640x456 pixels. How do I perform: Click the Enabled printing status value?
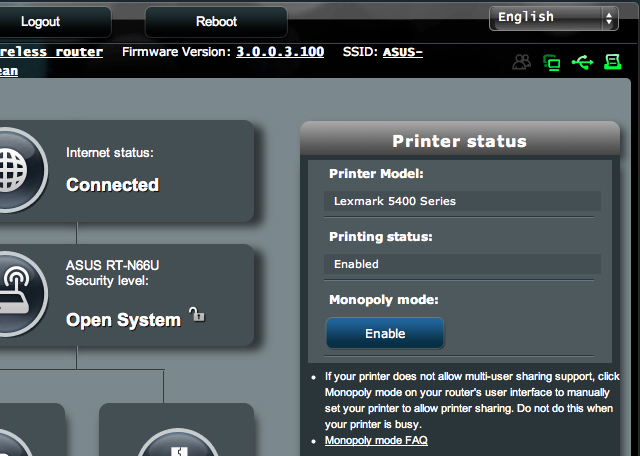pyautogui.click(x=462, y=264)
